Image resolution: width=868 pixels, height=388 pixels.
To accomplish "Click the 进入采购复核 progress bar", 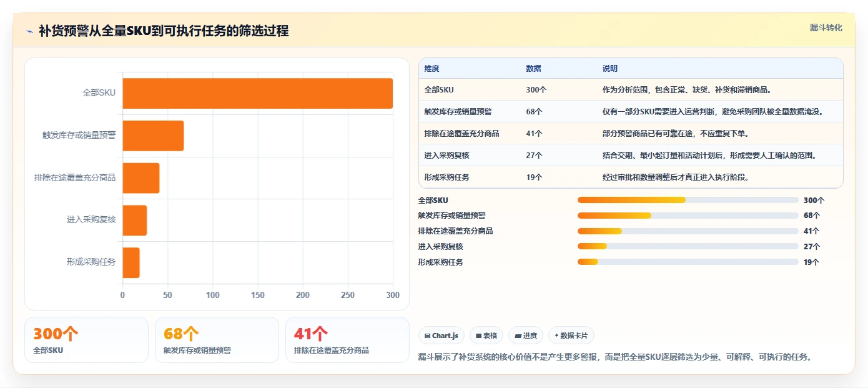I will 688,247.
